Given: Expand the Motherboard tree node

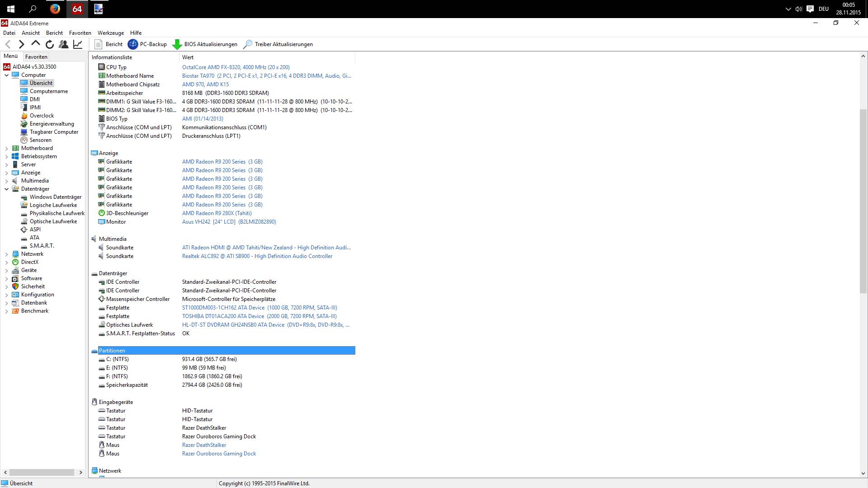Looking at the screenshot, I should pos(7,148).
